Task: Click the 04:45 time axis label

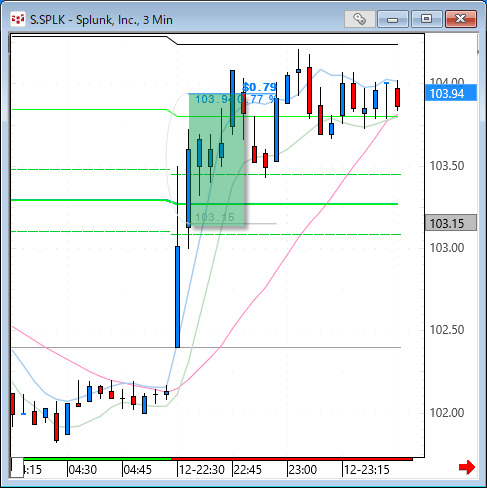Action: point(137,470)
